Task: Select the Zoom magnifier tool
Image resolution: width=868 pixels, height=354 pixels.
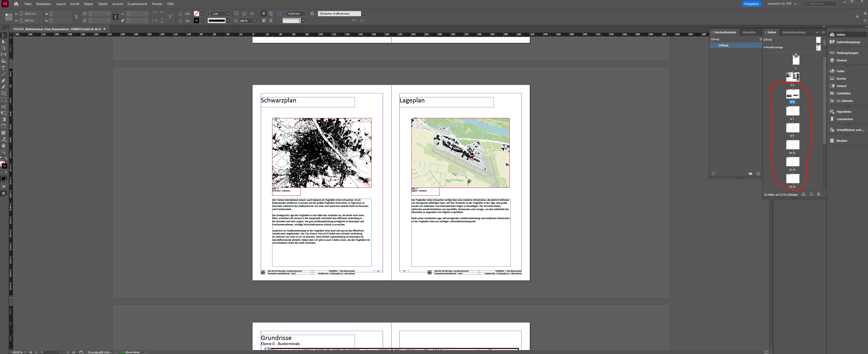Action: [4, 152]
